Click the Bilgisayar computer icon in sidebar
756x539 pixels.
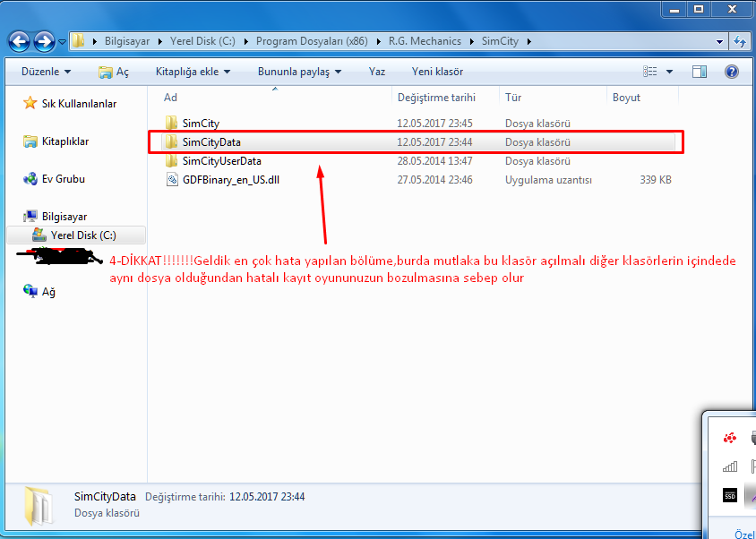[30, 217]
